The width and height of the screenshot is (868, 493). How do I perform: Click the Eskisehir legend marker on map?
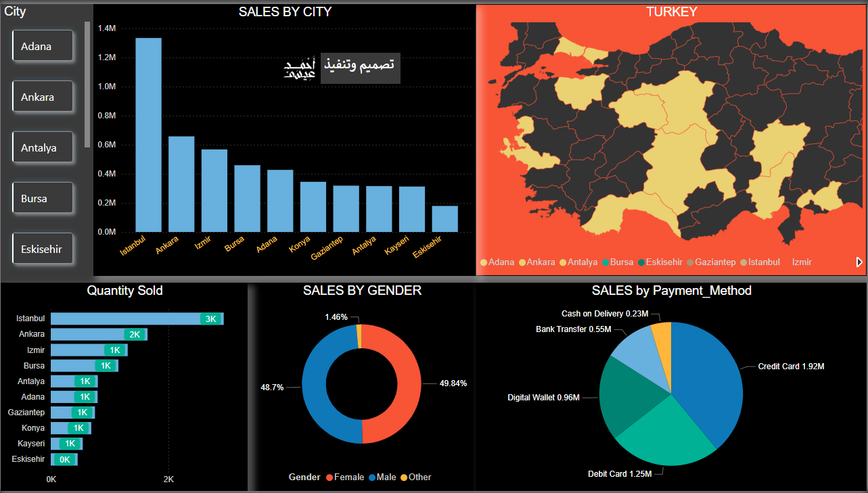click(x=641, y=262)
